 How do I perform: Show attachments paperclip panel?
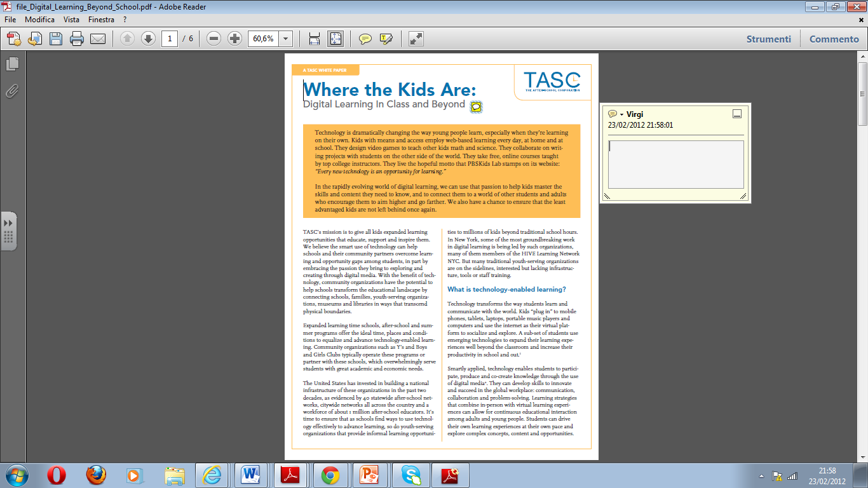tap(12, 91)
